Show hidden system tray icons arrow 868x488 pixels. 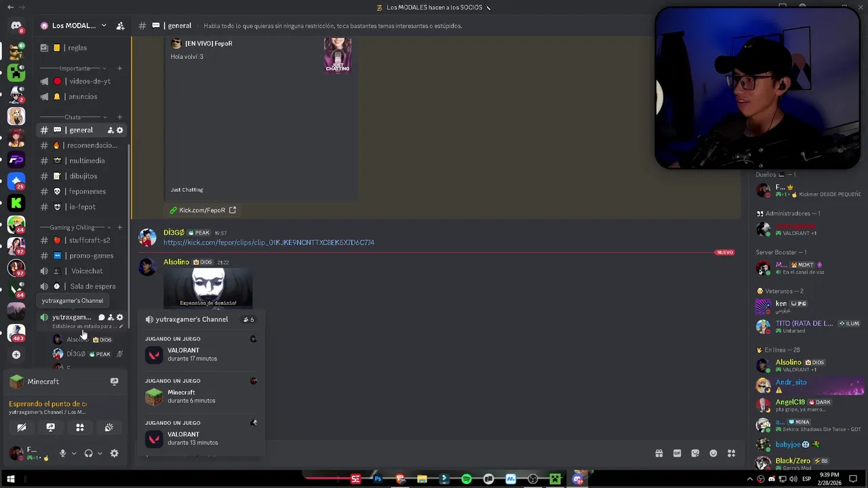(751, 479)
